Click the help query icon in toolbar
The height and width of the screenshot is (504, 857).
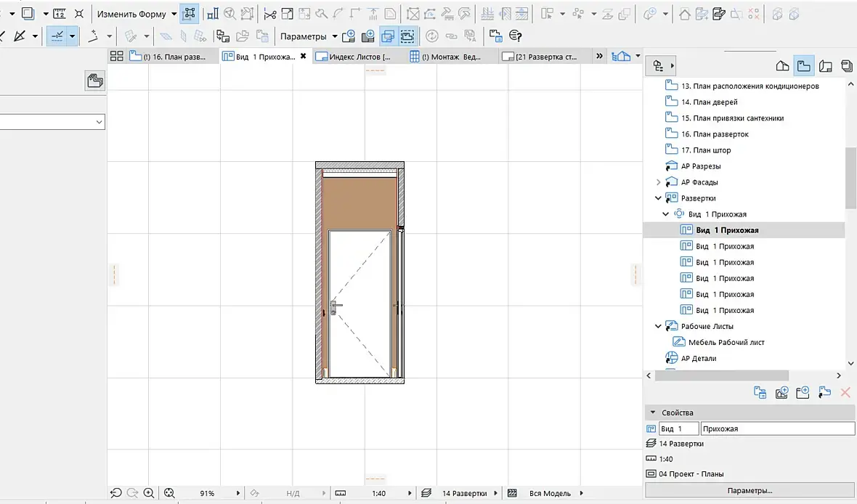tap(516, 36)
